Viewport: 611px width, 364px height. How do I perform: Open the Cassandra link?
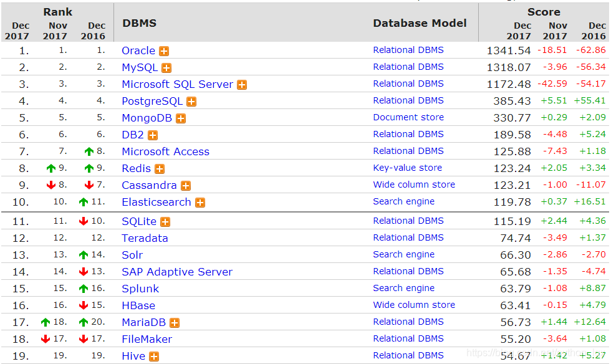(149, 185)
